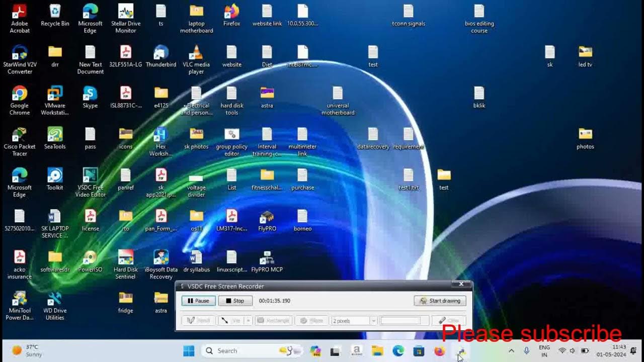Viewport: 644px width, 362px height.
Task: Open FlyPRO desktop icon
Action: (x=267, y=220)
